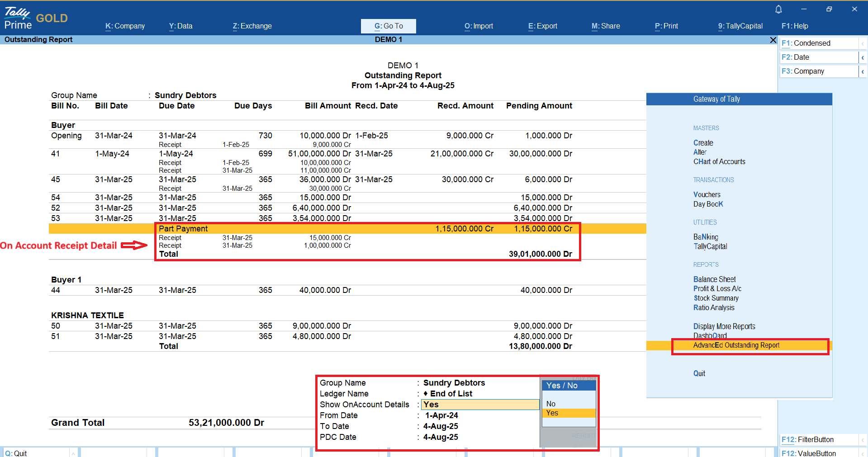Select 'Yes' in the Yes / No list

pyautogui.click(x=552, y=413)
